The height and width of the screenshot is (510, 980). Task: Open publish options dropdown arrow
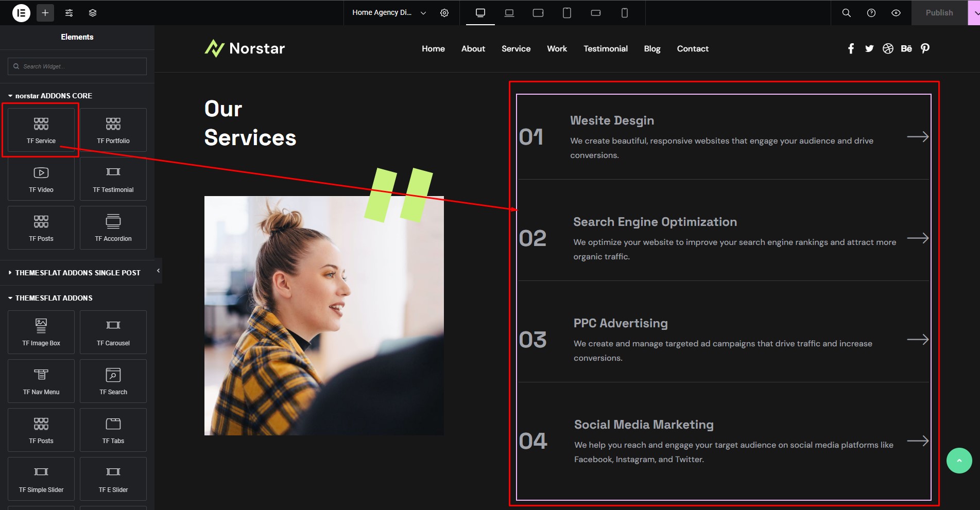click(974, 13)
